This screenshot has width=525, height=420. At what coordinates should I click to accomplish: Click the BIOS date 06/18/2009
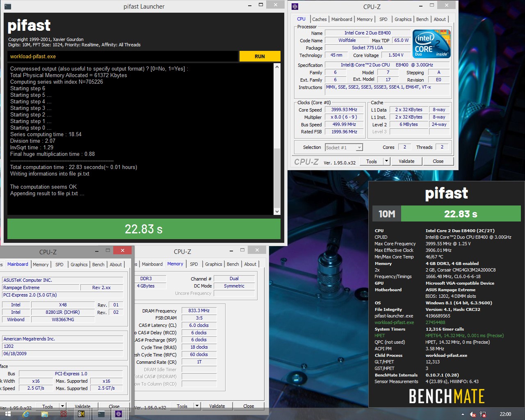63,354
